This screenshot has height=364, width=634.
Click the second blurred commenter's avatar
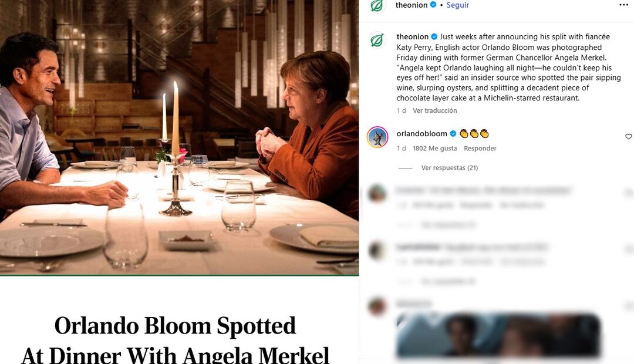tap(377, 250)
